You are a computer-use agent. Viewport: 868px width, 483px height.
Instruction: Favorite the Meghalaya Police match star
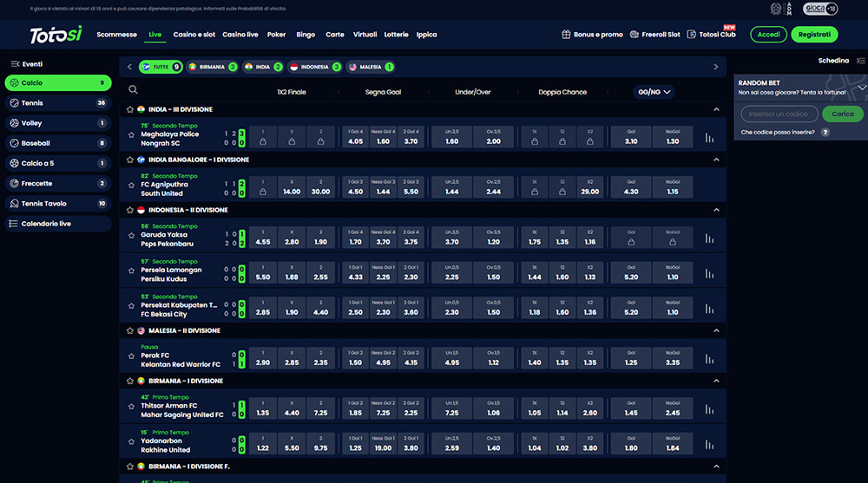tap(132, 135)
